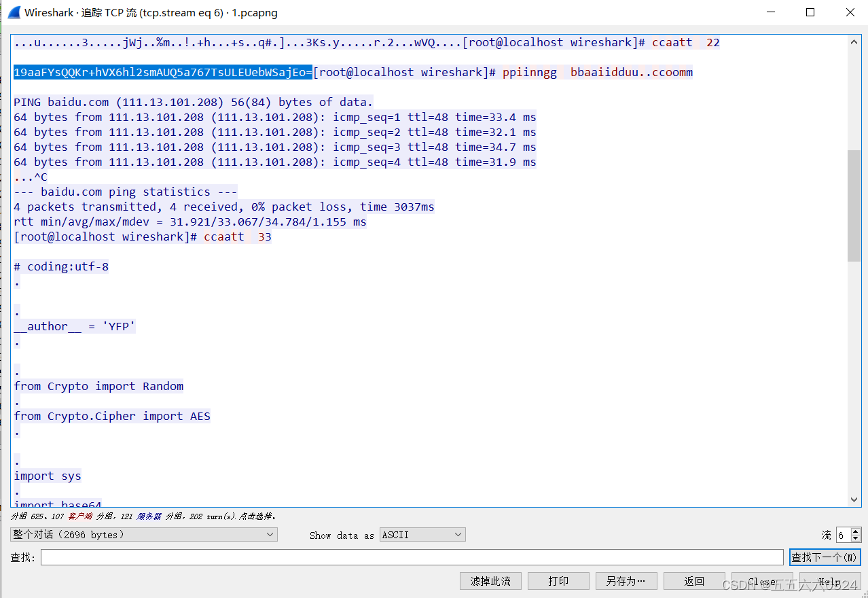This screenshot has width=868, height=598.
Task: Click the '--- baidu.com ping statistics ---' line
Action: [126, 192]
